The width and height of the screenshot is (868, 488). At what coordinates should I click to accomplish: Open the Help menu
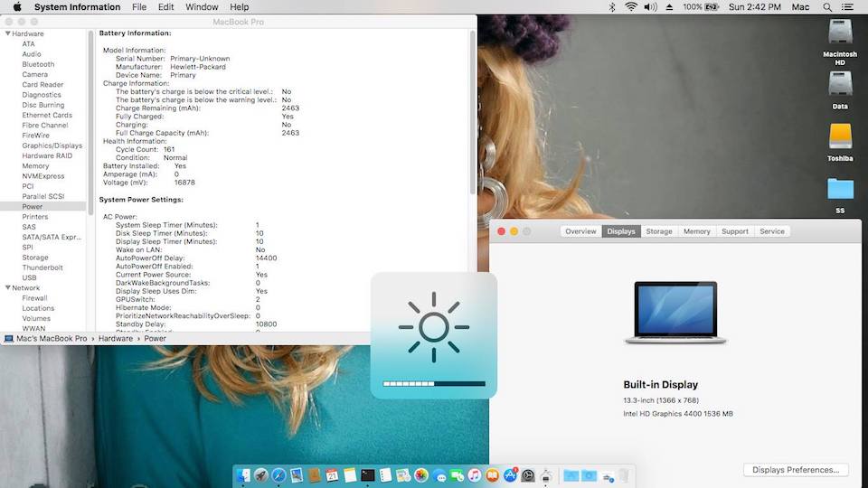(239, 7)
